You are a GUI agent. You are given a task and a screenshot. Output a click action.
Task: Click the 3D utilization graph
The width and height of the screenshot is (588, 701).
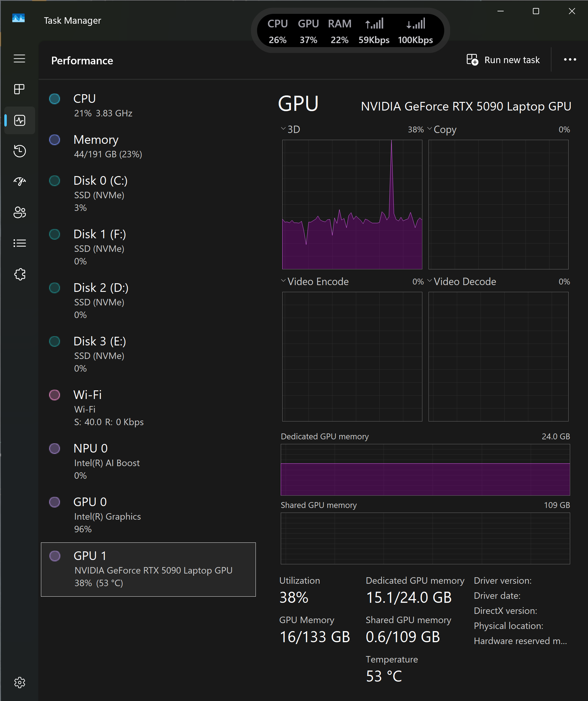[x=352, y=204]
